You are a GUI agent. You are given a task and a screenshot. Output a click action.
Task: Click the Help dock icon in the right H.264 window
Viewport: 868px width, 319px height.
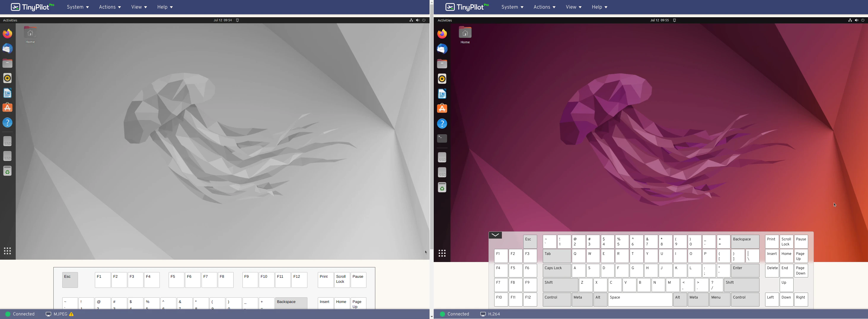[x=442, y=124]
